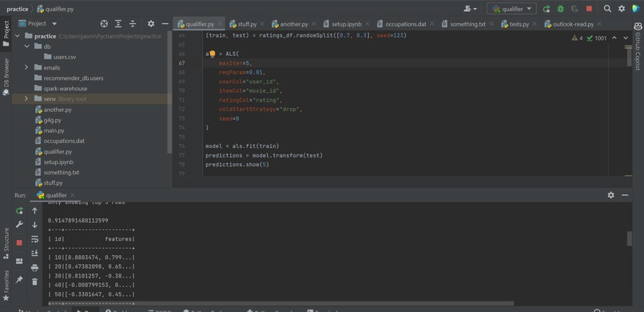Debug qualifier with green bug icon
This screenshot has width=644, height=312.
click(560, 9)
